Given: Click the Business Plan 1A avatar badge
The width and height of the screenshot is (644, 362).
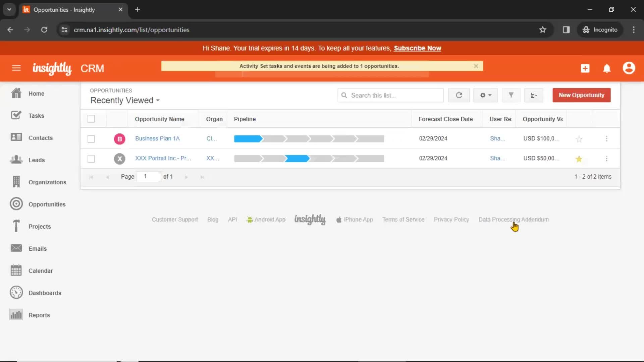Looking at the screenshot, I should (x=119, y=139).
